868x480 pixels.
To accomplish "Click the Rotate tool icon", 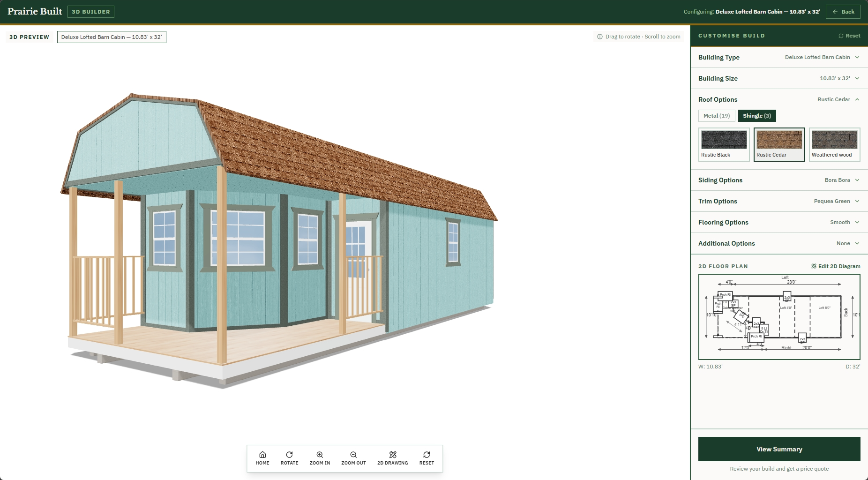I will (289, 455).
